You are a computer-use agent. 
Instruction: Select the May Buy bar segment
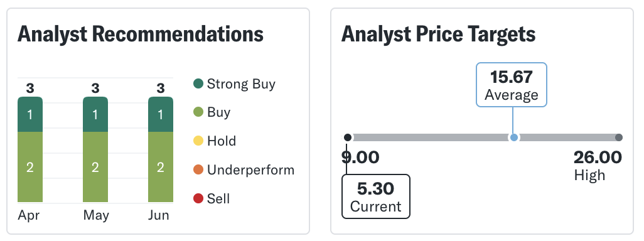pyautogui.click(x=95, y=167)
